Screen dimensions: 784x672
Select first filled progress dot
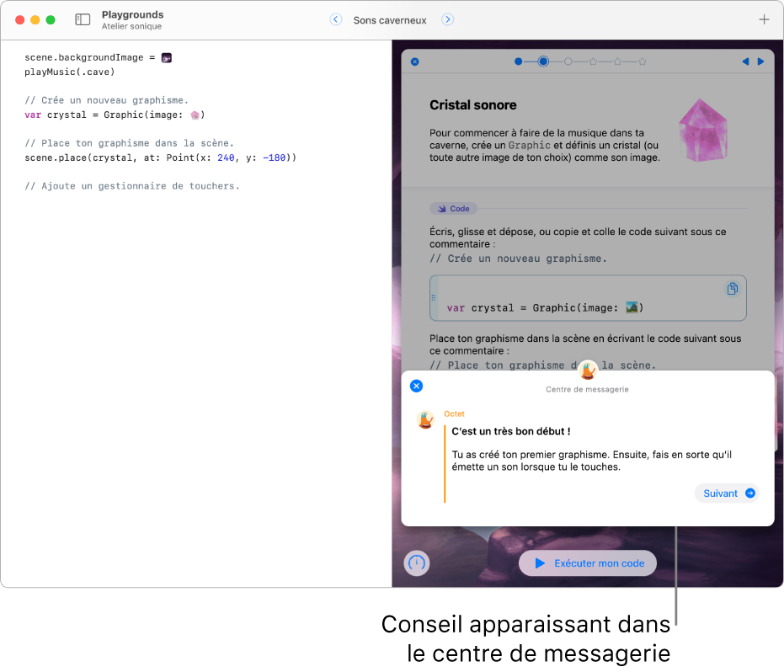coord(519,61)
